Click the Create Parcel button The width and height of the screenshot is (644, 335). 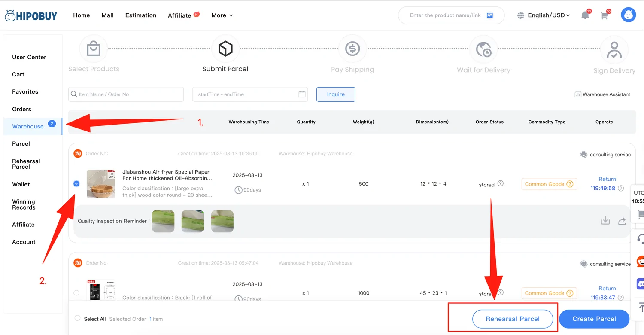pyautogui.click(x=594, y=319)
